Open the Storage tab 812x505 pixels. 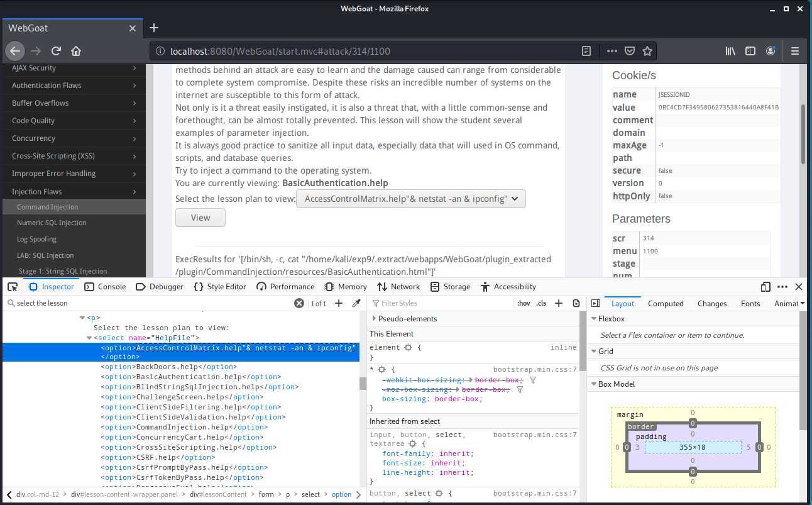[x=450, y=287]
